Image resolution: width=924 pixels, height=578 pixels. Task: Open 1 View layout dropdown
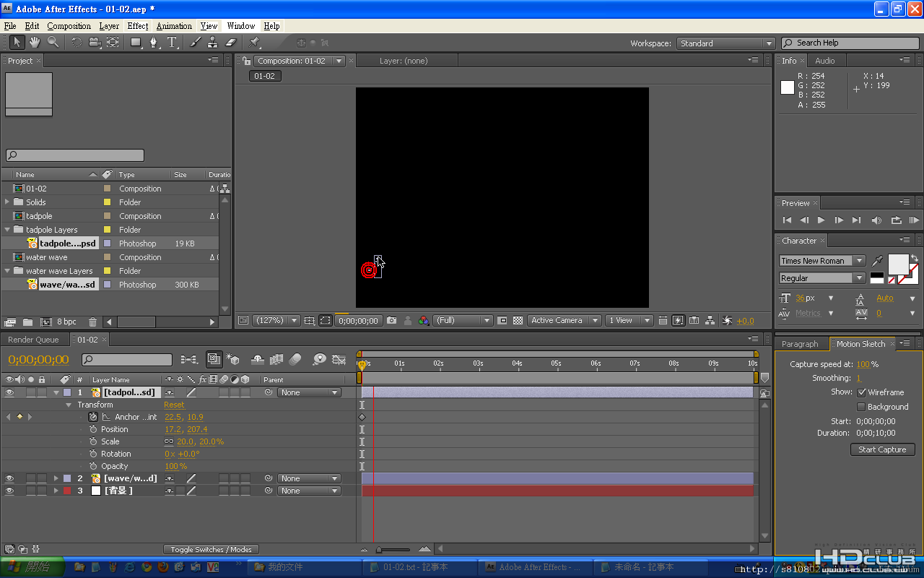click(629, 320)
